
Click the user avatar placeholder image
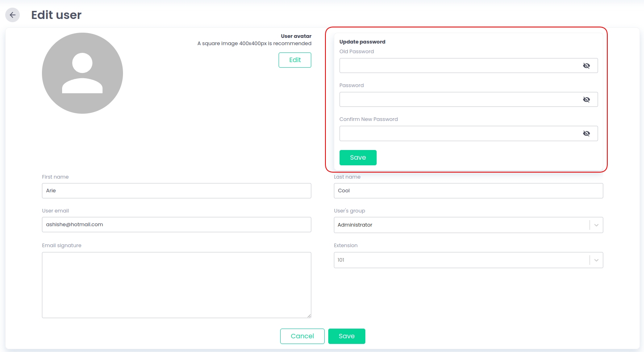pos(82,73)
